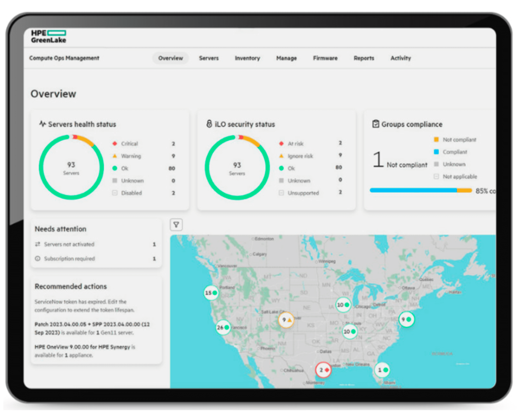Open the Patch 2023.04.00.05 recommendation

pyautogui.click(x=92, y=328)
